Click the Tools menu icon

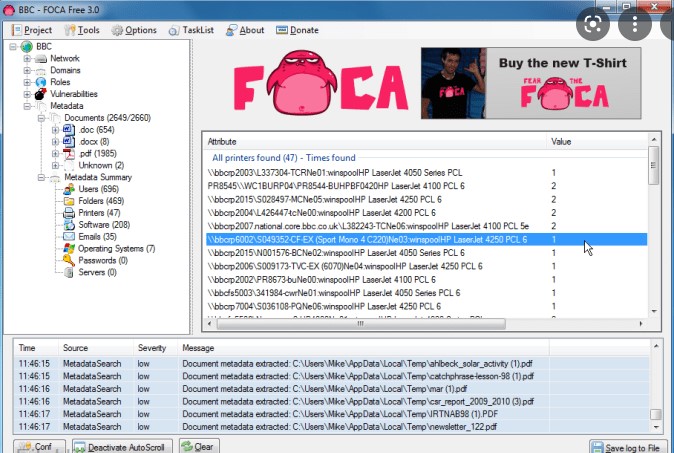pos(70,30)
